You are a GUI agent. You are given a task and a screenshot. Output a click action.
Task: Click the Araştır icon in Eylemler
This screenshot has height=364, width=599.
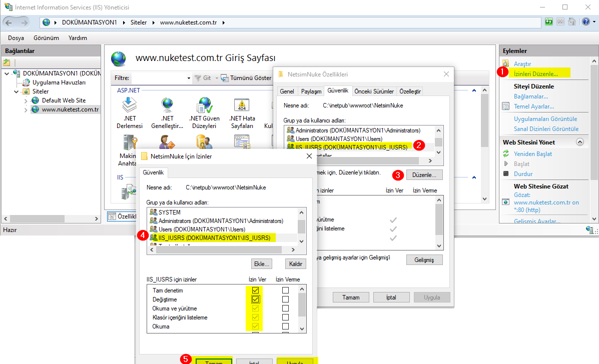tap(506, 63)
